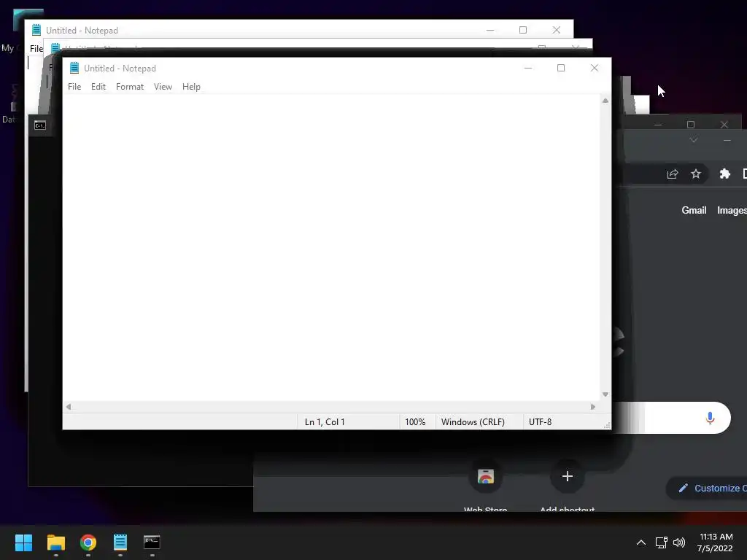Click scroll down arrow in Notepad

click(605, 394)
